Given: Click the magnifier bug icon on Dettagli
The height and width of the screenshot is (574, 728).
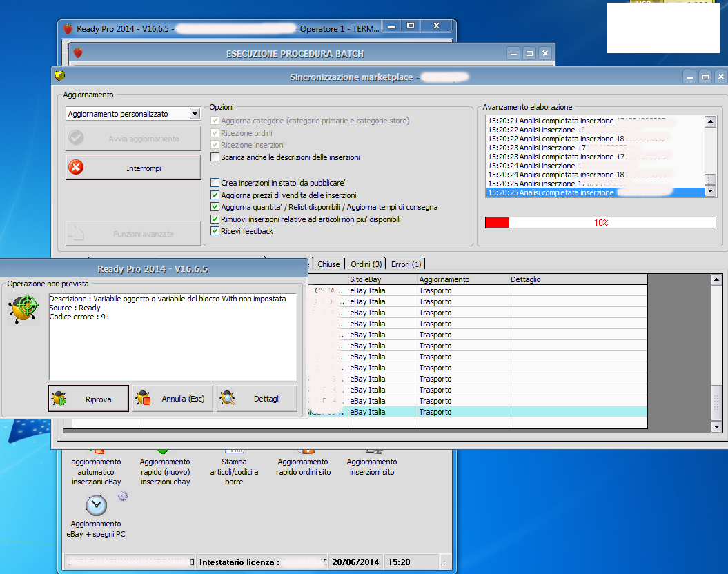Looking at the screenshot, I should [228, 398].
